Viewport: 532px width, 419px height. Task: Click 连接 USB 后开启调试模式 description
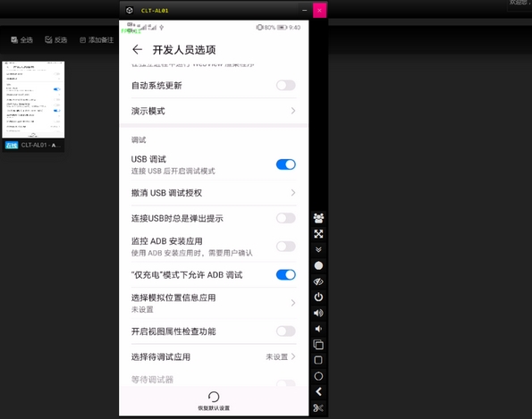173,171
